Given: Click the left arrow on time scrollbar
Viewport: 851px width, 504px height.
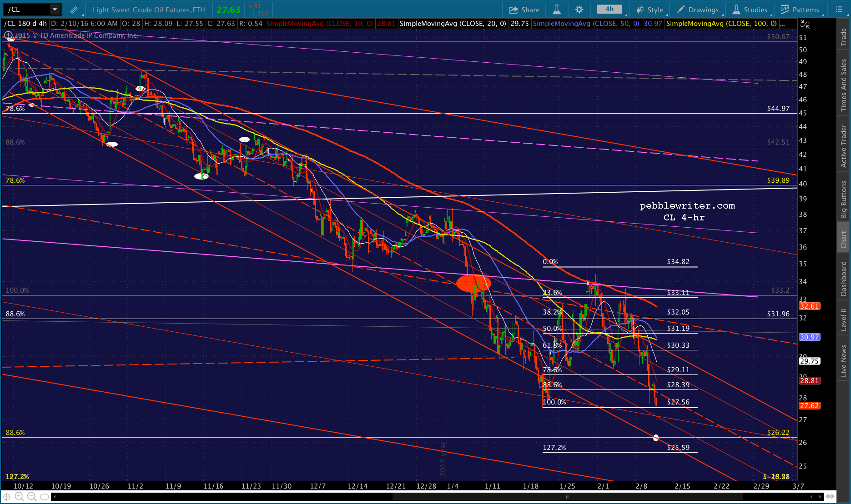Looking at the screenshot, I should coord(55,497).
